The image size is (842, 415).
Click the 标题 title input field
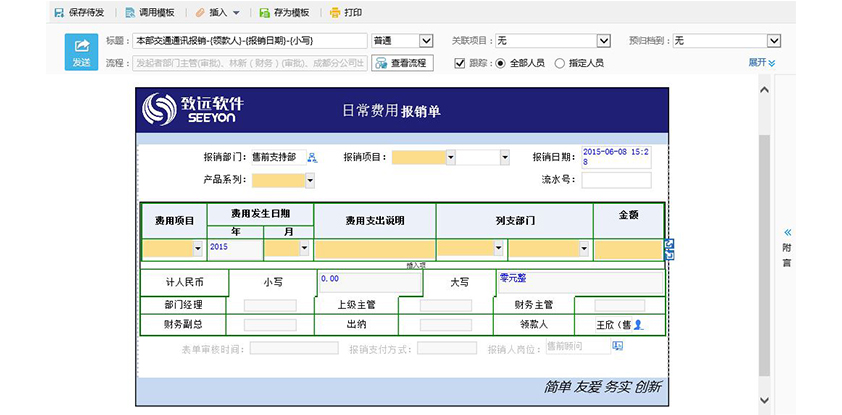click(x=250, y=41)
